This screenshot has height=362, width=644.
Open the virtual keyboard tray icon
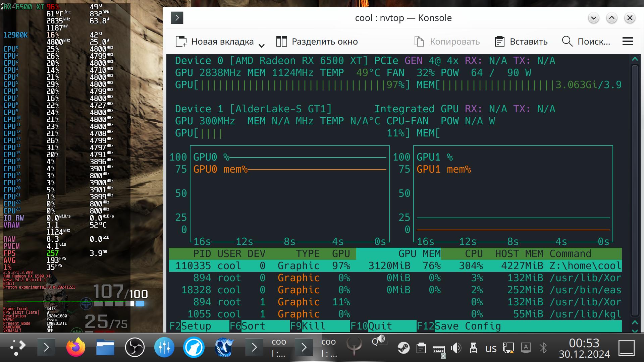[x=439, y=350]
